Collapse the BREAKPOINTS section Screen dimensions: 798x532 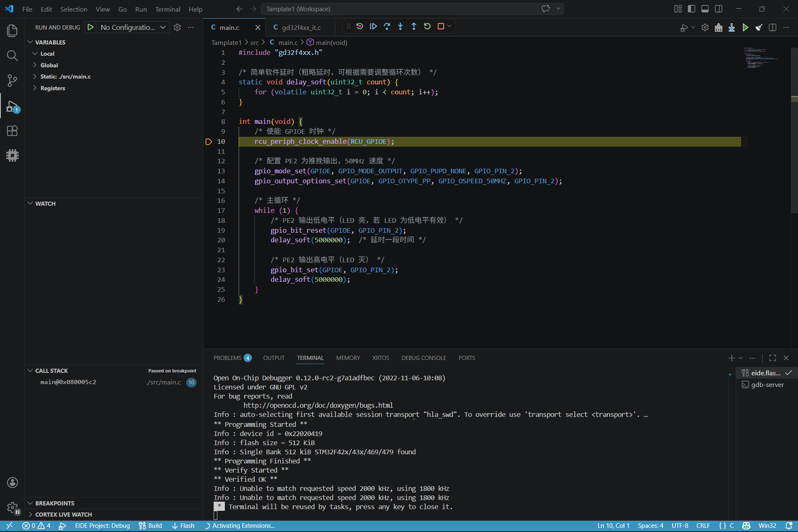[30, 503]
